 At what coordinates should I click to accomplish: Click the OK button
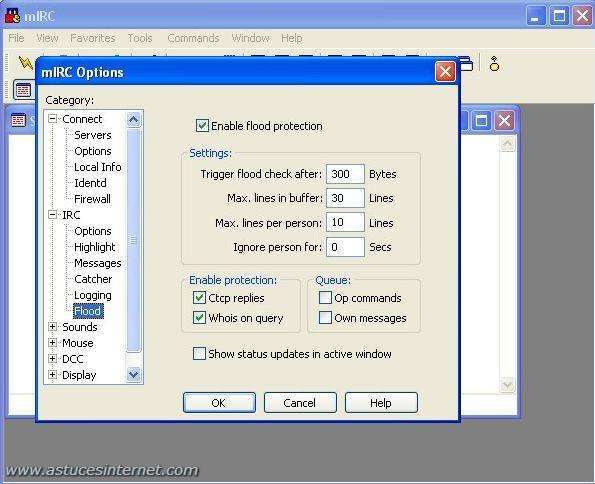pos(219,402)
